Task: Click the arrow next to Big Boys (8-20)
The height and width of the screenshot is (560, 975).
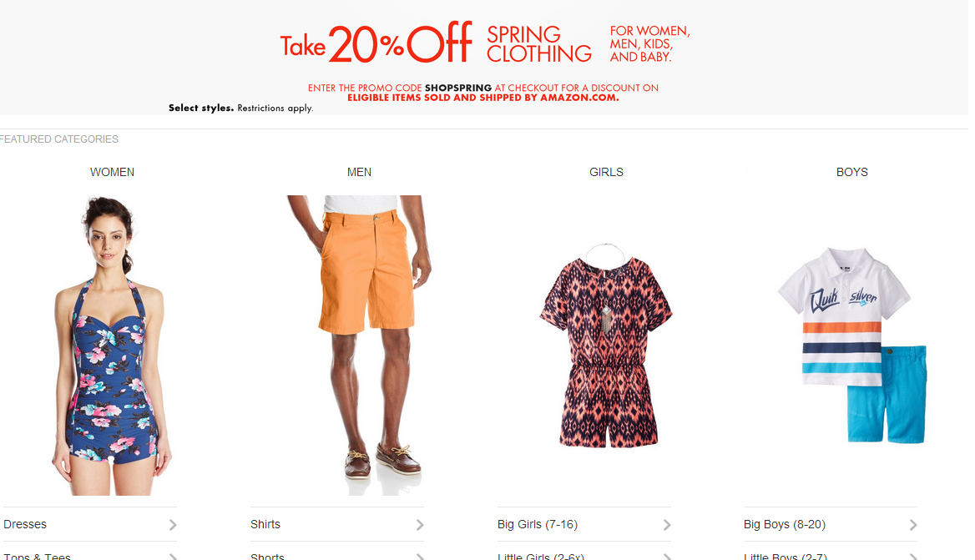Action: click(x=913, y=525)
